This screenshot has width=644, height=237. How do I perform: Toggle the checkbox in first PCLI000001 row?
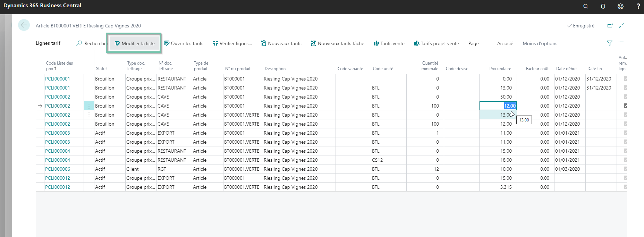point(625,79)
